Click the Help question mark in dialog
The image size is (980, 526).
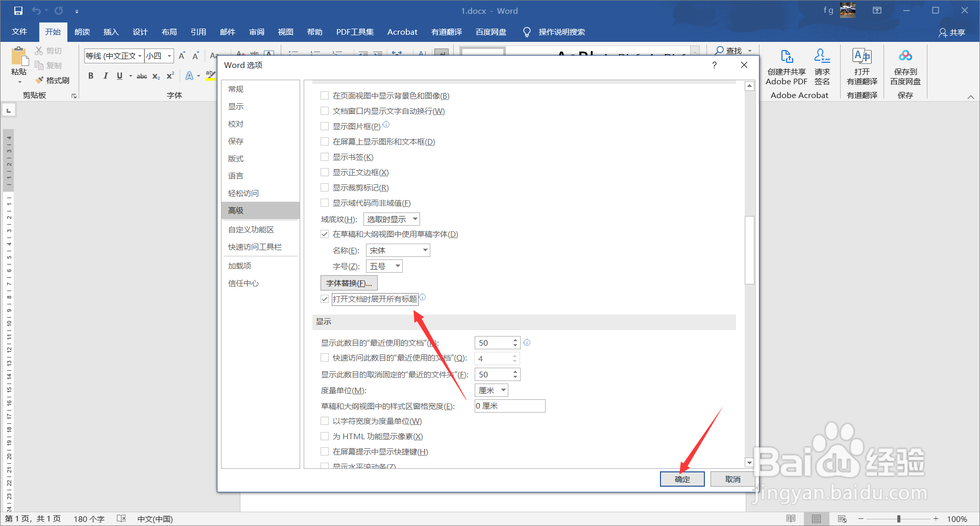714,65
